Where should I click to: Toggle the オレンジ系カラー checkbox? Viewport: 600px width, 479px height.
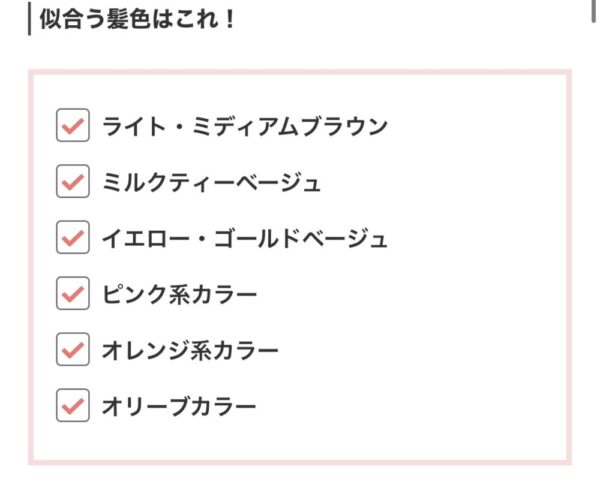pos(73,349)
